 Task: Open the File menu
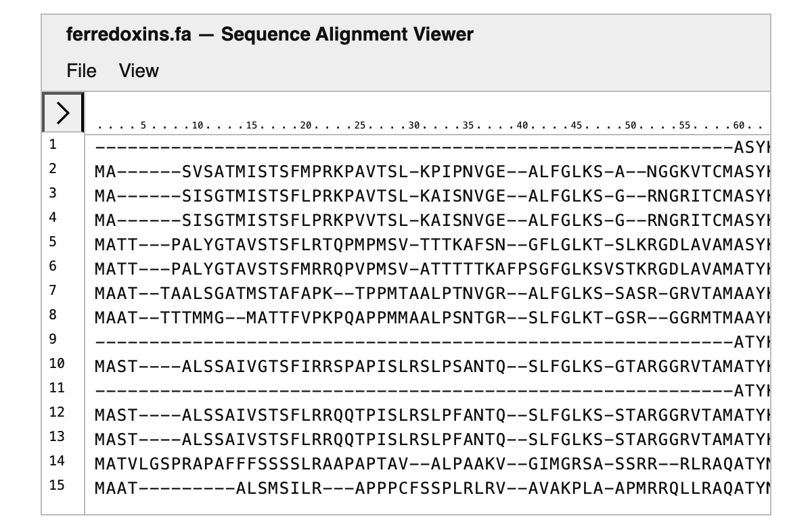click(81, 71)
